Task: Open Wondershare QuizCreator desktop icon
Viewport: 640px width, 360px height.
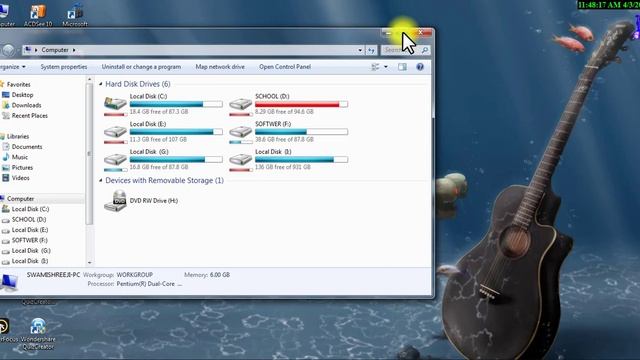Action: pyautogui.click(x=38, y=334)
